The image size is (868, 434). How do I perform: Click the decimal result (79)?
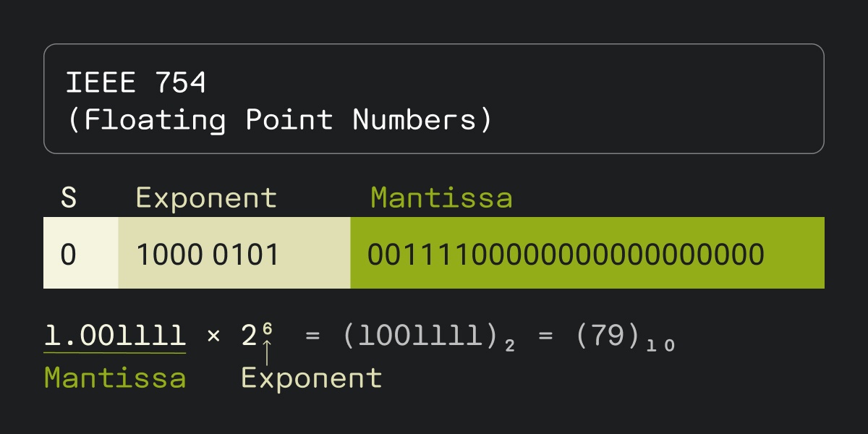pyautogui.click(x=613, y=337)
